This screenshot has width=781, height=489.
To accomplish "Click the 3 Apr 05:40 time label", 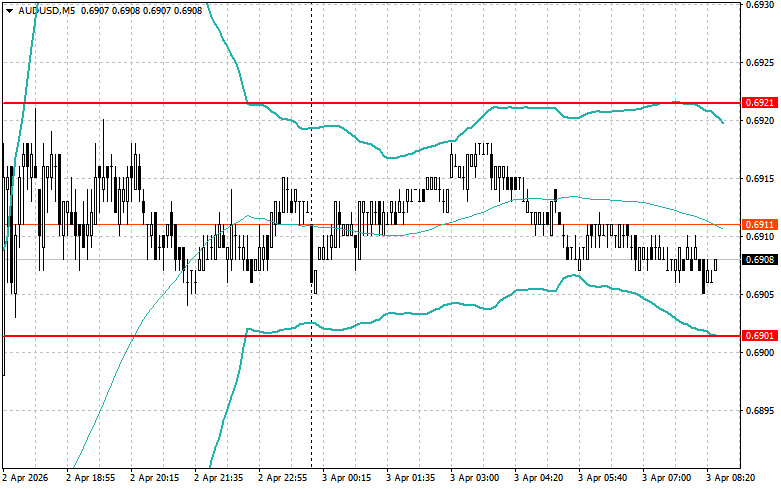I will coord(603,478).
